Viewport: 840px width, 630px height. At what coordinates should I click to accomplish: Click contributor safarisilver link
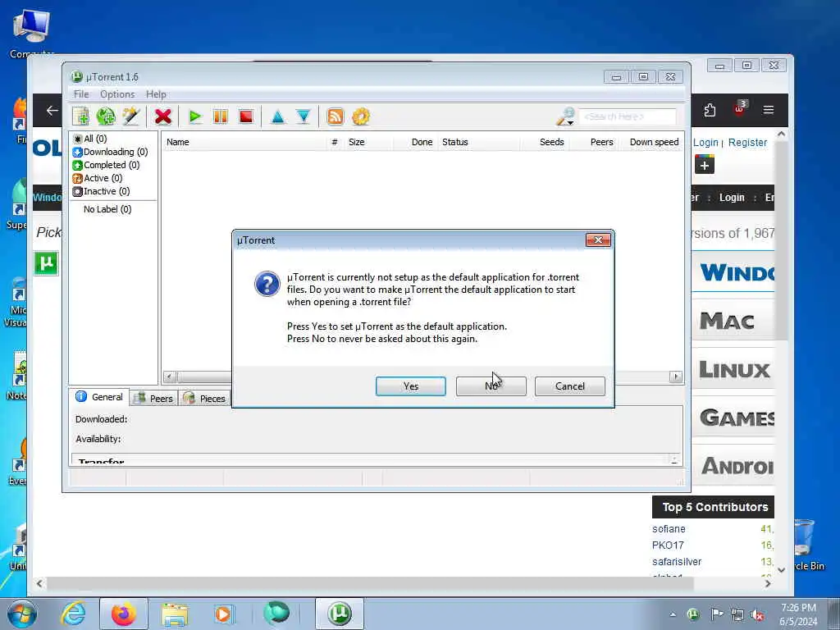(677, 561)
